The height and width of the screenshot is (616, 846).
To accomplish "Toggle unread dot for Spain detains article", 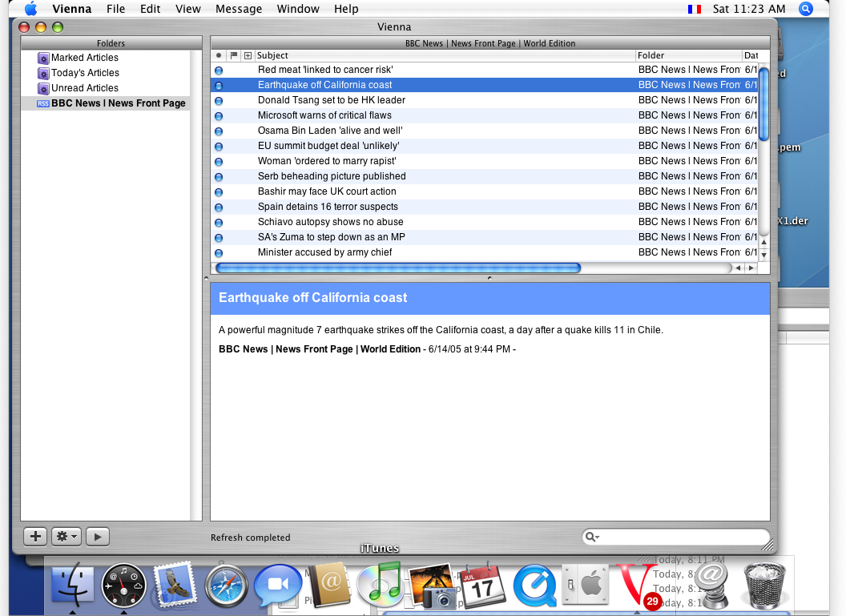I will click(219, 207).
